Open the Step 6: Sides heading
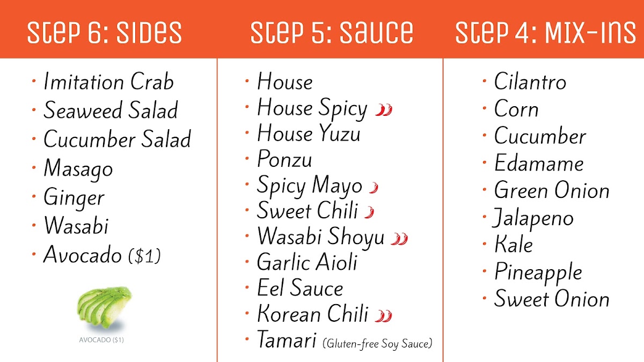Viewport: 644px width, 362px height. click(105, 32)
